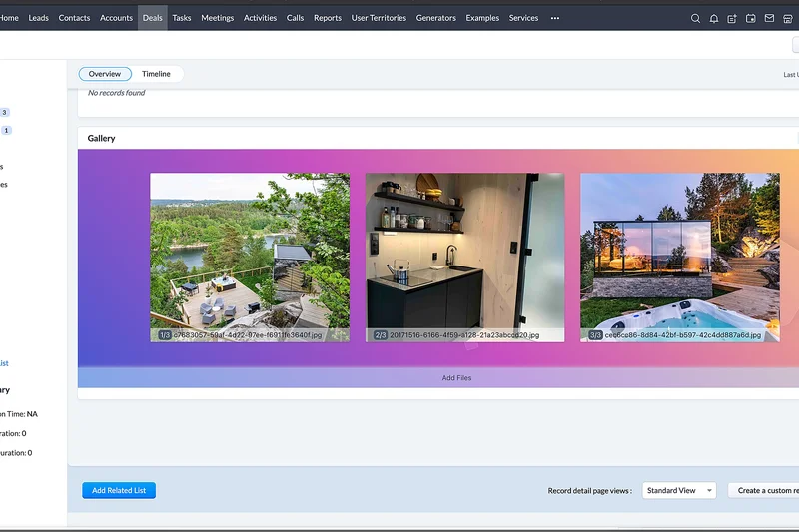Select the Overview view
This screenshot has width=799, height=532.
(105, 74)
